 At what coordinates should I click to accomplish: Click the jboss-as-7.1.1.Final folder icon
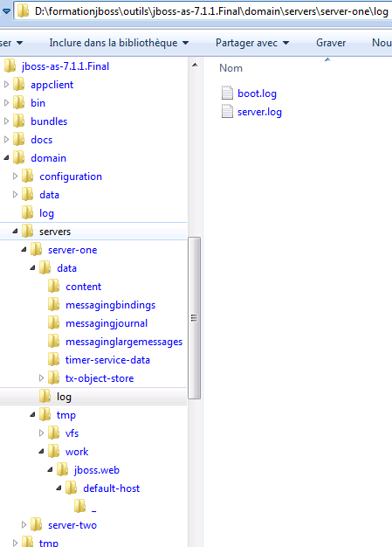(10, 66)
